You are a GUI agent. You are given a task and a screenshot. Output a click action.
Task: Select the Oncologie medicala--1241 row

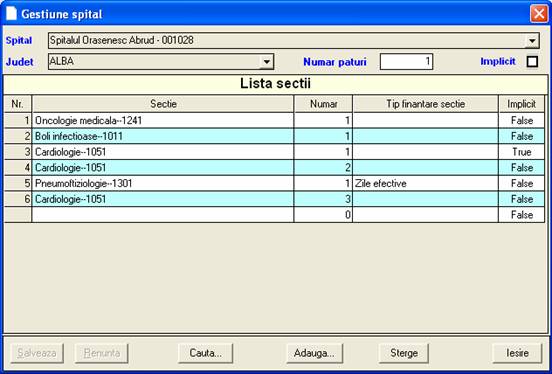274,120
